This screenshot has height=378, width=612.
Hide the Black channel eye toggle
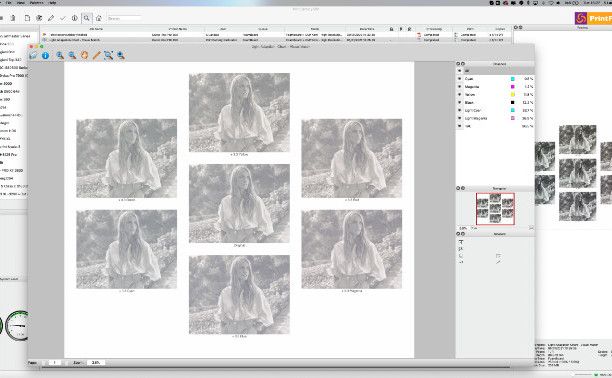click(459, 102)
